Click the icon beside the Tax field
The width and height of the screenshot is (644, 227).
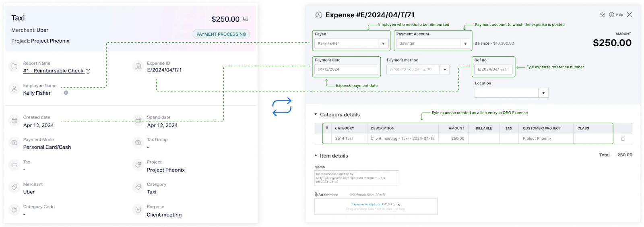(x=14, y=165)
